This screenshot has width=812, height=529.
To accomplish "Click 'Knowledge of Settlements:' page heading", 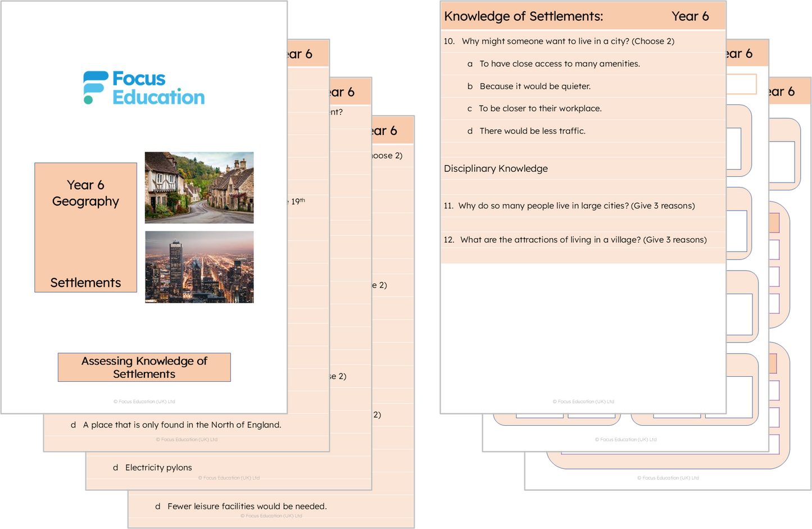I will [524, 16].
